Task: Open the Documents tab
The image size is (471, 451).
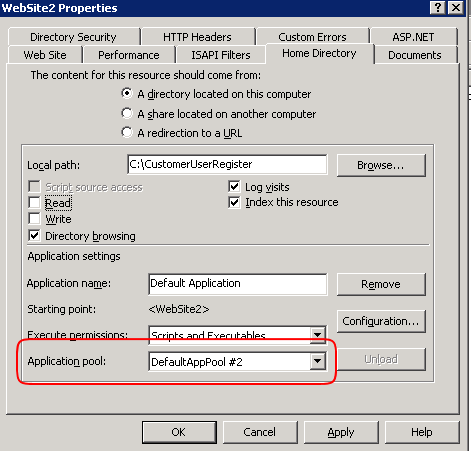Action: point(415,55)
